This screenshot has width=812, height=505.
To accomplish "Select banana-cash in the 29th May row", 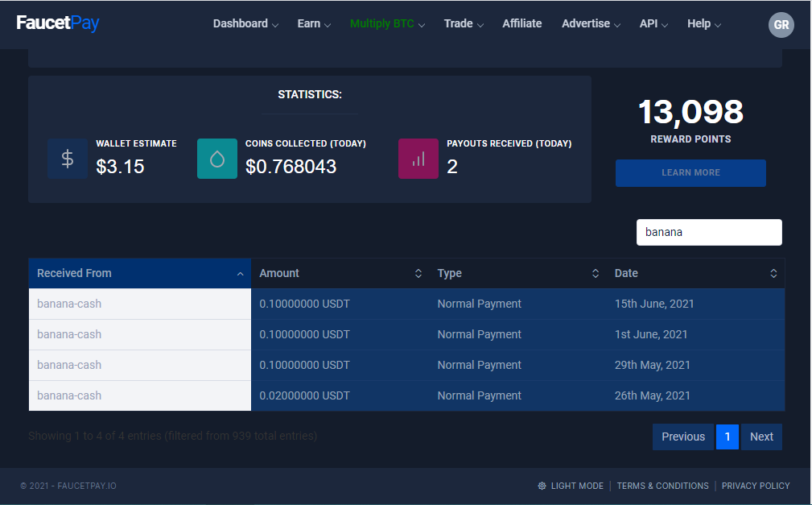I will [x=69, y=365].
